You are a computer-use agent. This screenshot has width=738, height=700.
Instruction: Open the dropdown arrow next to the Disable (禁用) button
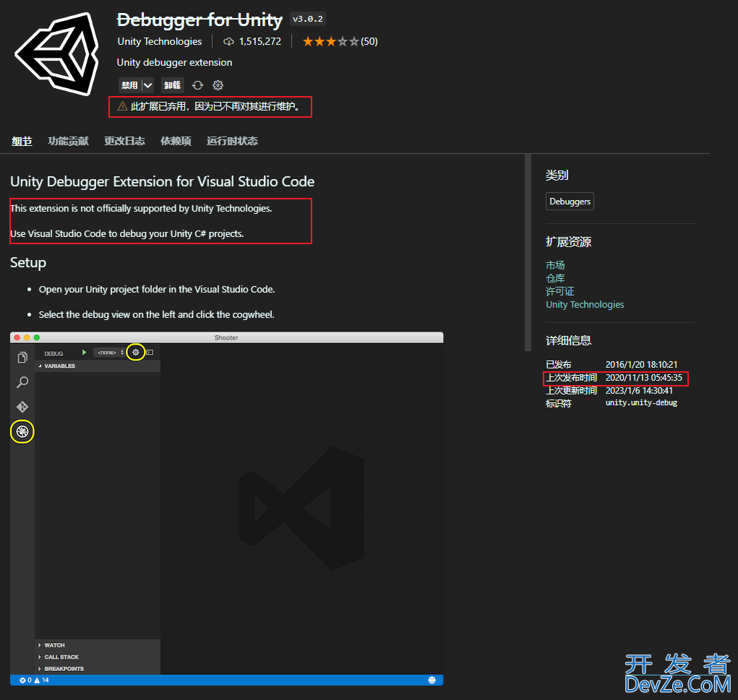point(147,85)
